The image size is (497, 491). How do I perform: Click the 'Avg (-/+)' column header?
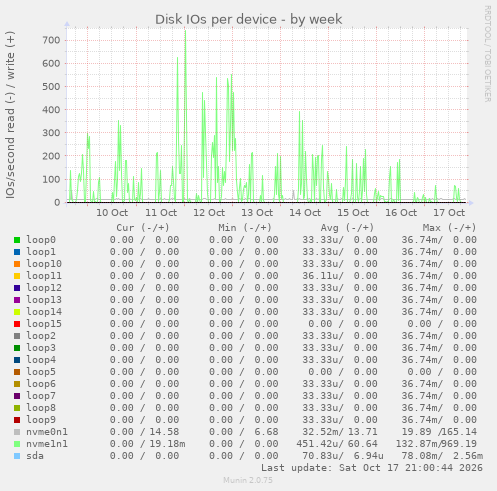pyautogui.click(x=347, y=228)
